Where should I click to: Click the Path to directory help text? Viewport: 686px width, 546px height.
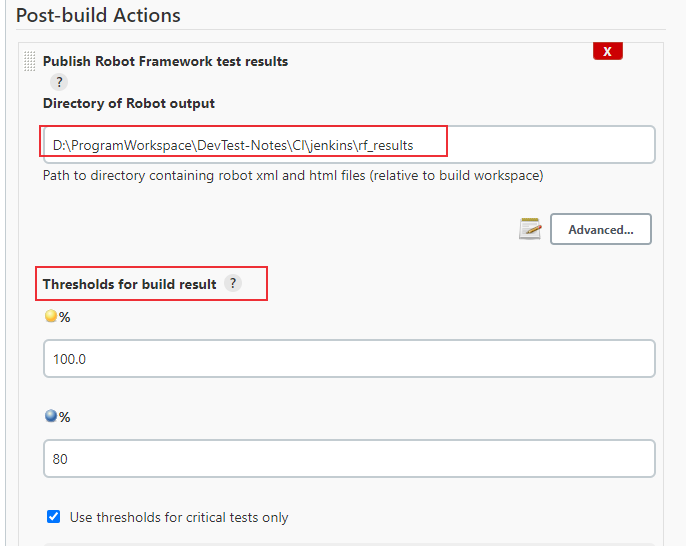click(293, 175)
